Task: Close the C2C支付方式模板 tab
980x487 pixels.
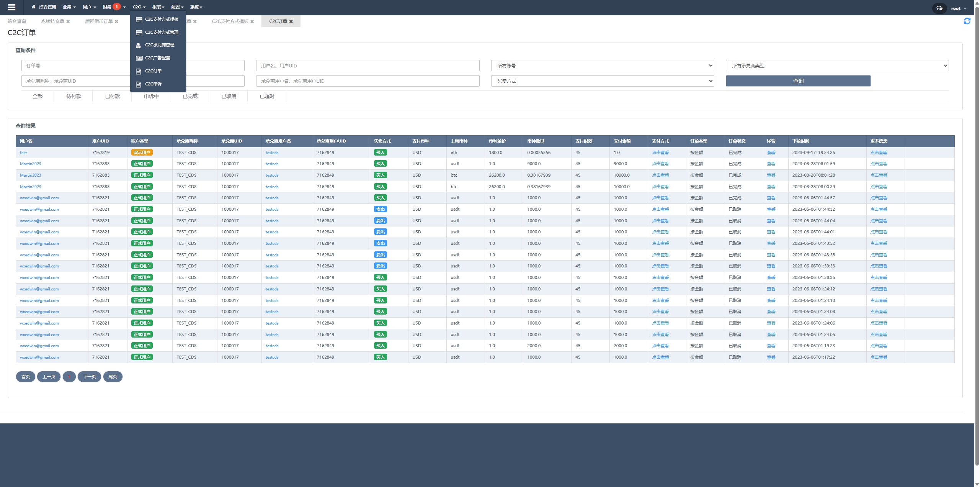Action: tap(252, 21)
